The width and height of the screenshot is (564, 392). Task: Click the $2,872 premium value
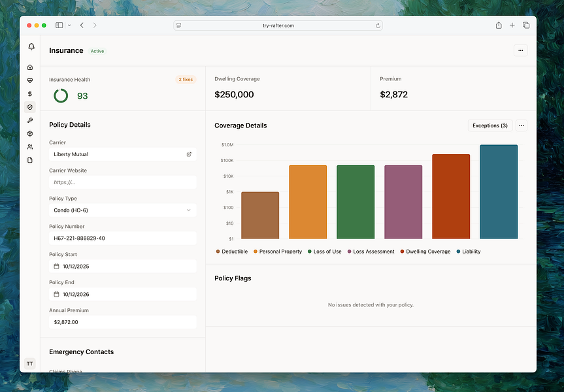(x=394, y=95)
